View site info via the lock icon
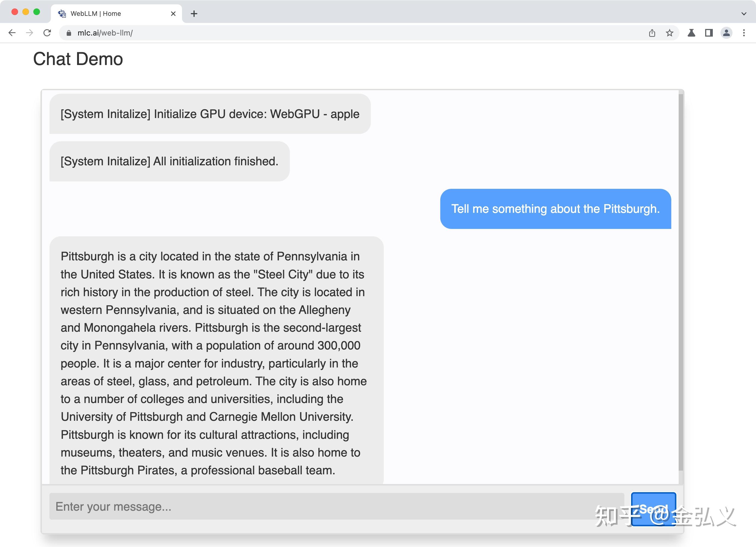Screen dimensions: 756x547 coord(69,33)
